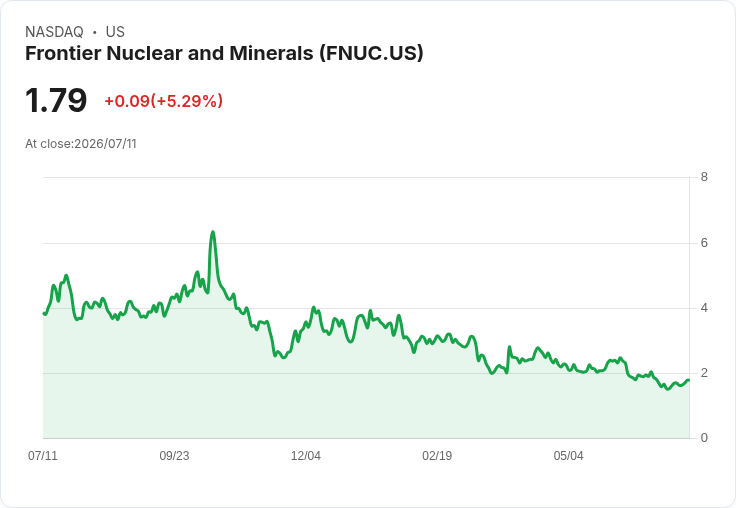Click the 4 value on the y-axis
Screen dimensions: 736x508
click(704, 308)
